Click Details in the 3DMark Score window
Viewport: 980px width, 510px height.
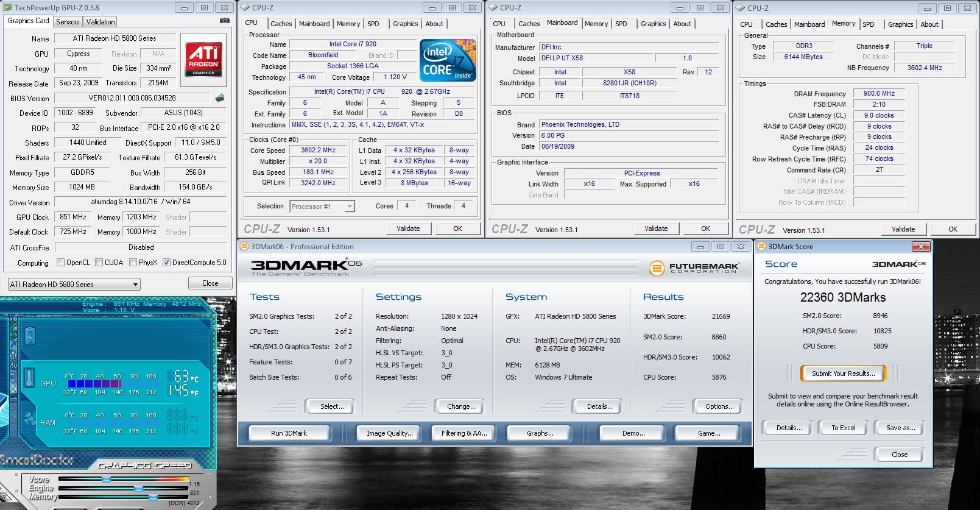tap(789, 428)
